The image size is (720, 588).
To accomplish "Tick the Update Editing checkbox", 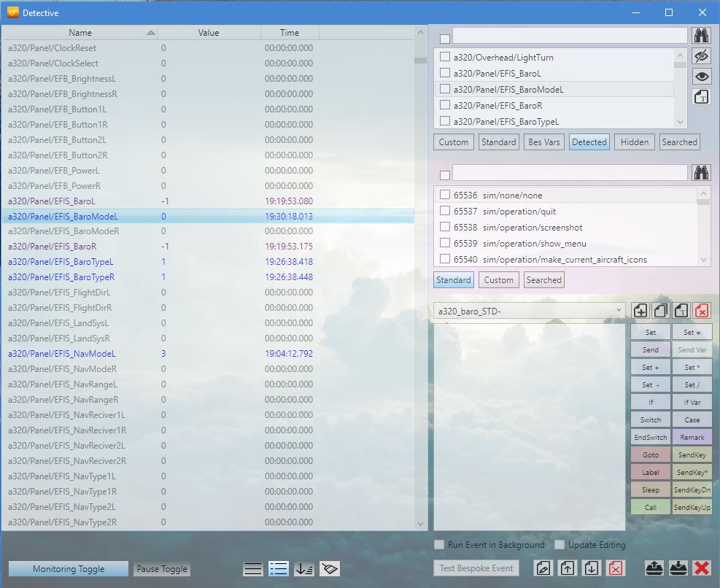I will [559, 545].
